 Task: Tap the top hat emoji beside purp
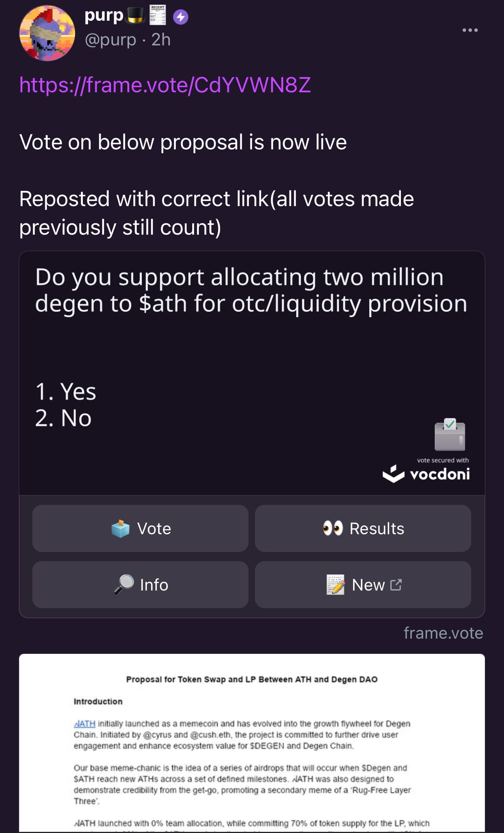(x=135, y=16)
